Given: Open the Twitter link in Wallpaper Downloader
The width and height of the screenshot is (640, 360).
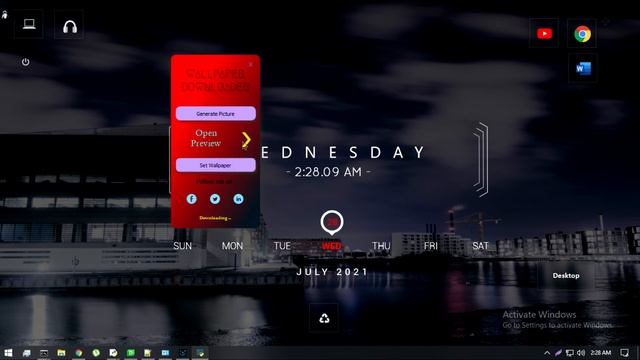Looking at the screenshot, I should click(215, 199).
